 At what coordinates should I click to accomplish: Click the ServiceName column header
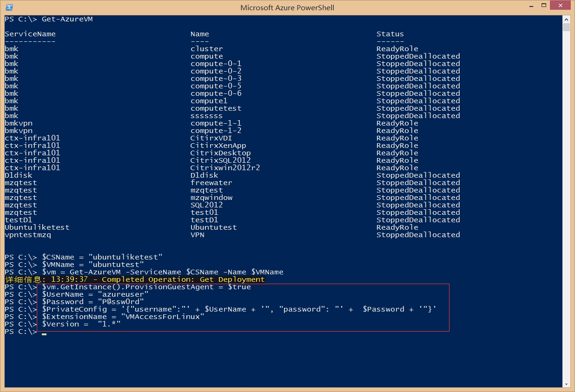point(30,34)
